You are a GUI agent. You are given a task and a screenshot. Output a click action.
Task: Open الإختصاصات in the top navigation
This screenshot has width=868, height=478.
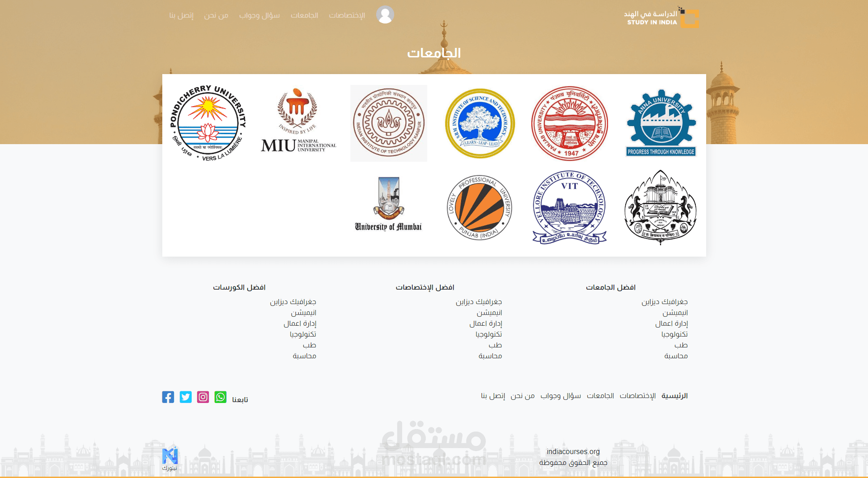click(347, 15)
